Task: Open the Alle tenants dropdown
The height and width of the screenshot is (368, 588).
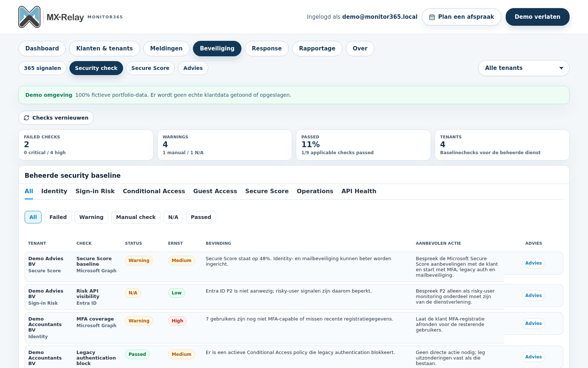Action: [524, 68]
